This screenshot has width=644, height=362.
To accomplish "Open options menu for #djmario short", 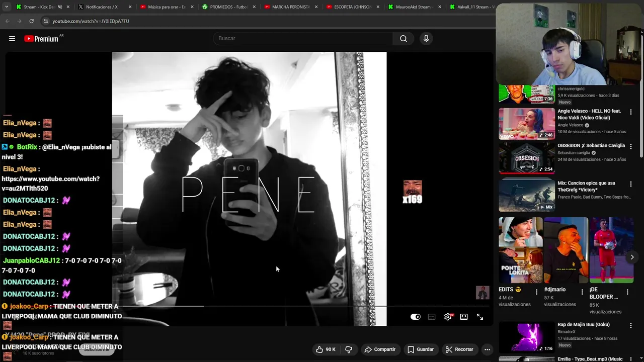I will [x=582, y=292].
